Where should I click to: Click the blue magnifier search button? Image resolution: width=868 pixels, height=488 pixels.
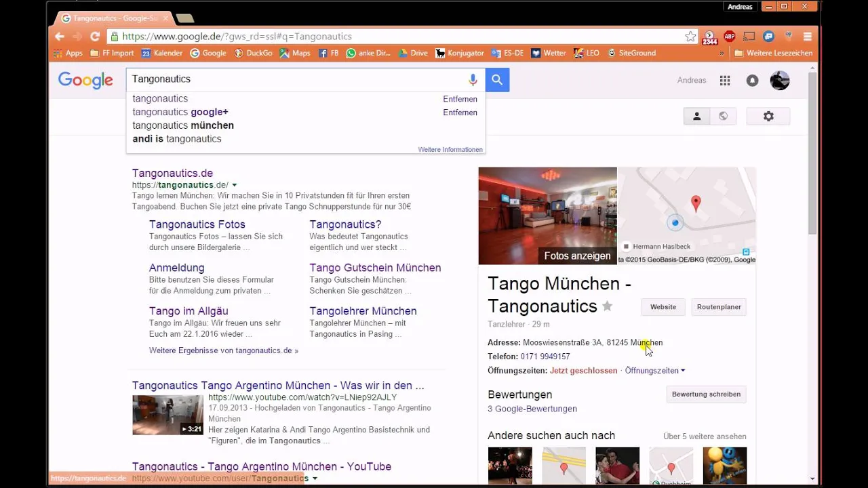(497, 80)
